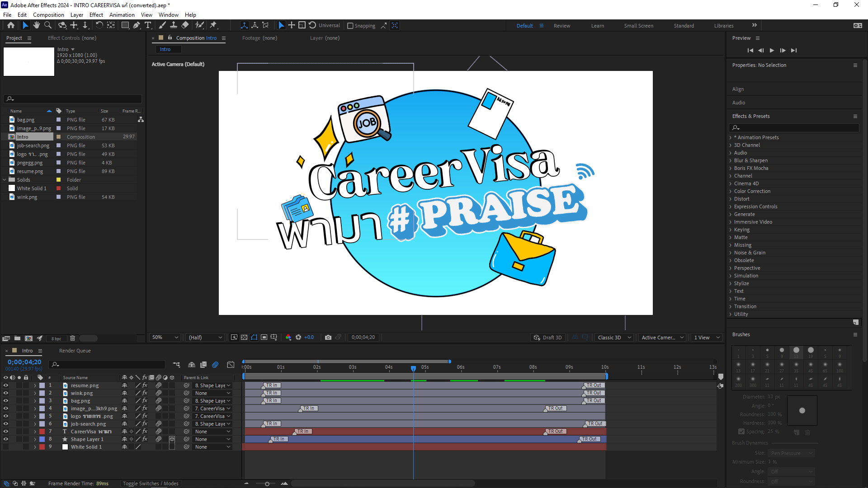Toggle the transparency grid in viewer
Viewport: 868px width, 488px height.
pyautogui.click(x=244, y=338)
